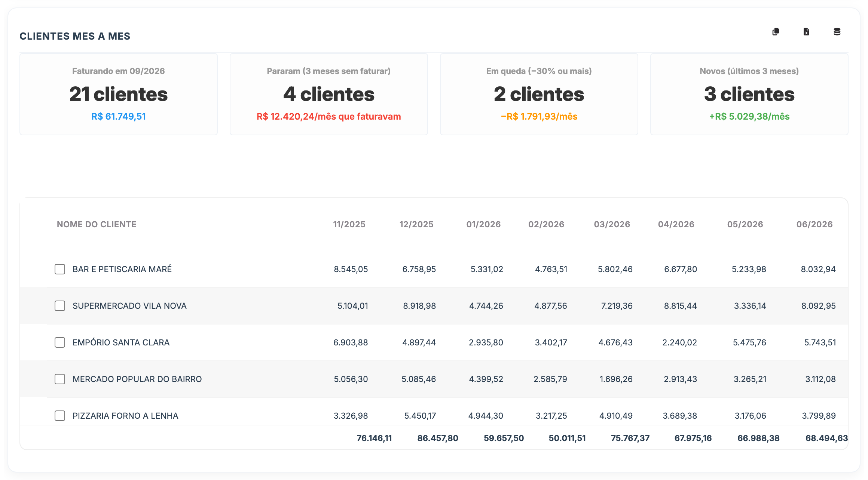Select client name MERCADO POPULAR DO BAIRRO
The image size is (868, 480).
pos(137,379)
